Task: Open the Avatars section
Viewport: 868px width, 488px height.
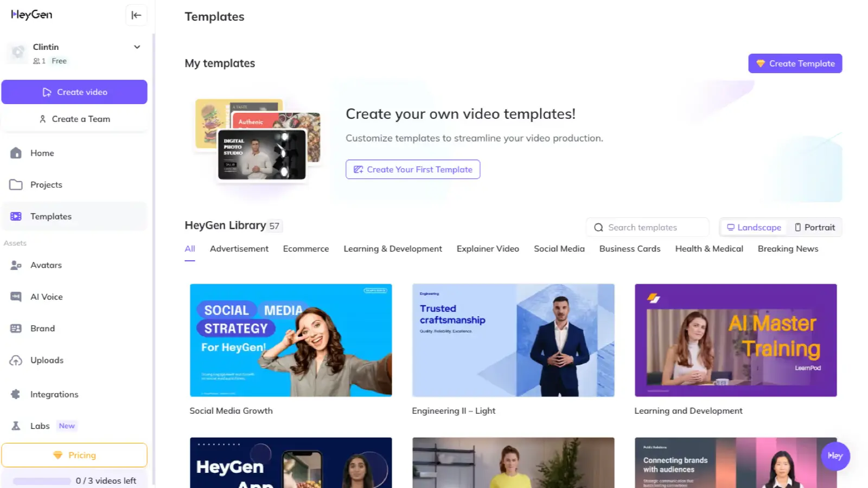Action: coord(74,265)
